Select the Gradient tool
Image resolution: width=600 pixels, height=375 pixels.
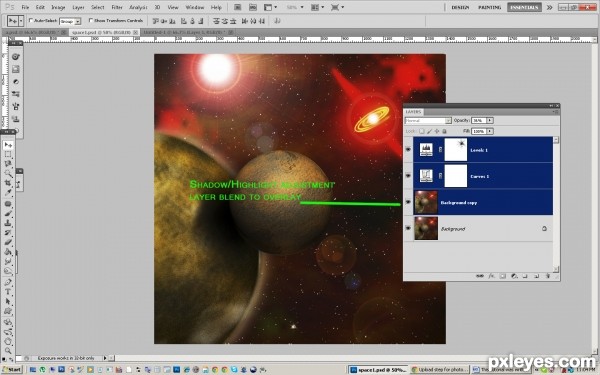(x=8, y=252)
